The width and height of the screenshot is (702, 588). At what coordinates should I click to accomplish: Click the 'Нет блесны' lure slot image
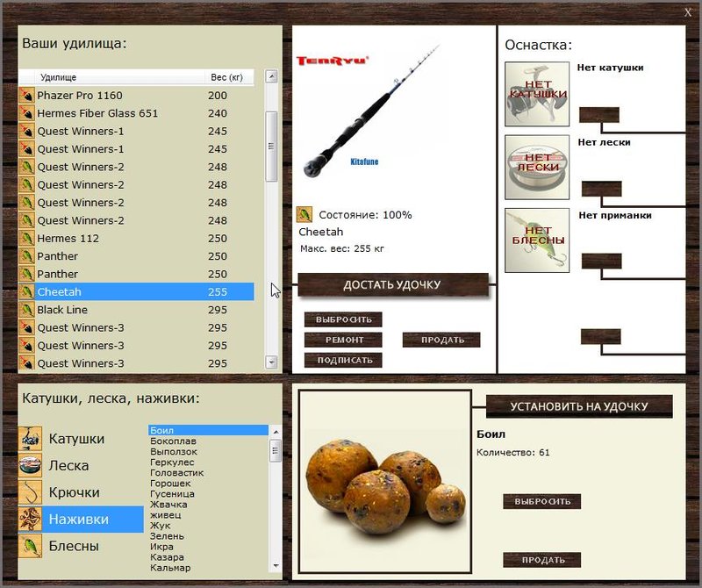537,240
